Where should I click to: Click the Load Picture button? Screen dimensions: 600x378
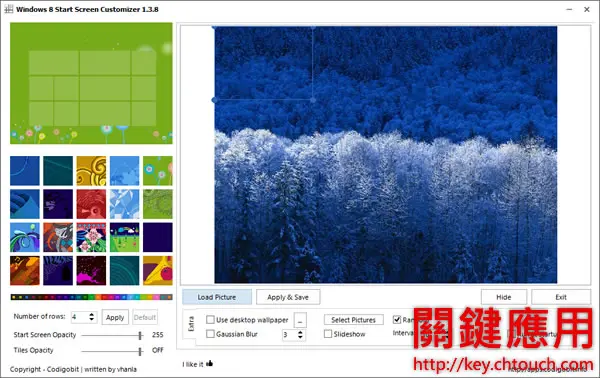[217, 297]
